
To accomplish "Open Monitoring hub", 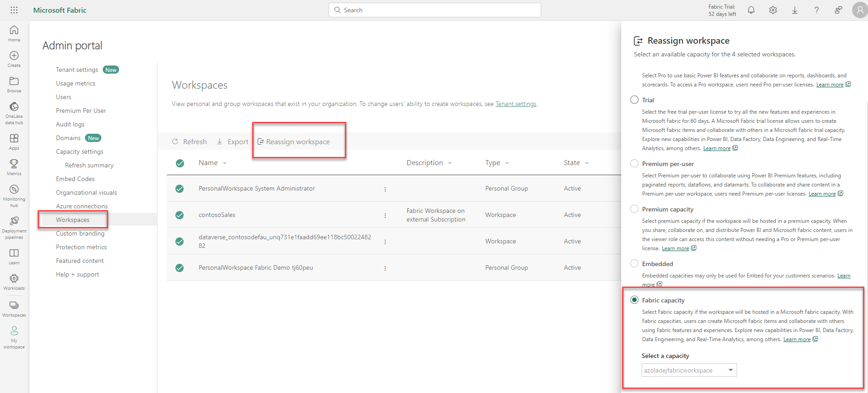I will [14, 196].
